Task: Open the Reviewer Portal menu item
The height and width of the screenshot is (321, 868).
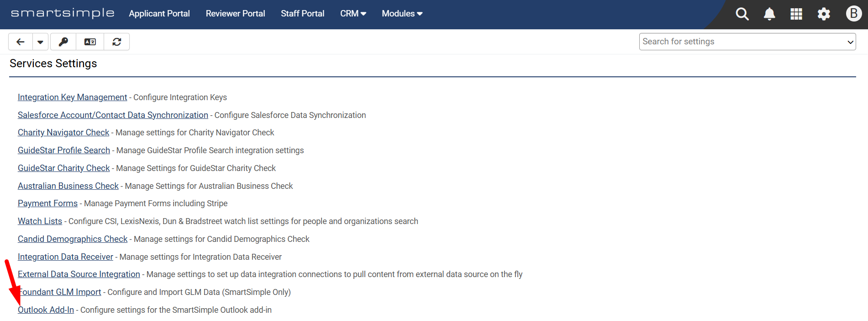Action: pyautogui.click(x=235, y=14)
